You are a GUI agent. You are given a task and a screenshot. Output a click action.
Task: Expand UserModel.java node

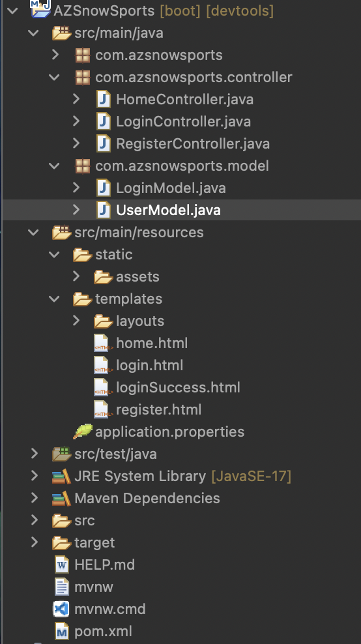coord(76,210)
